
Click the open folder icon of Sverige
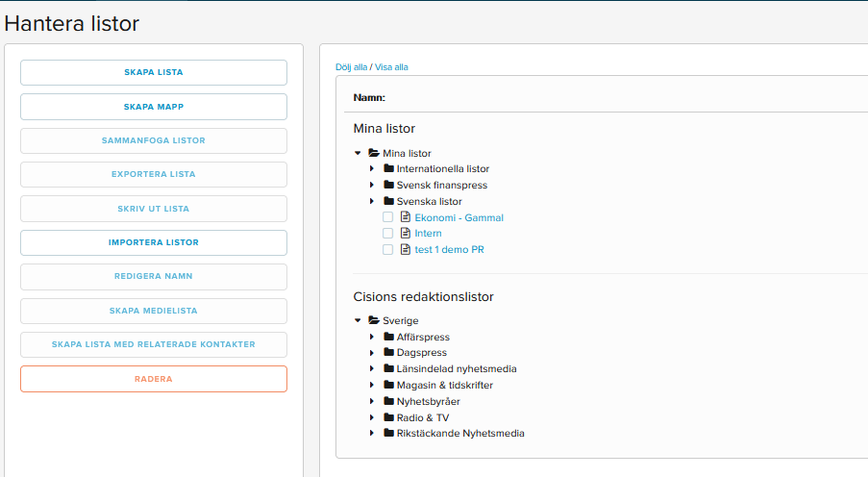tap(374, 320)
